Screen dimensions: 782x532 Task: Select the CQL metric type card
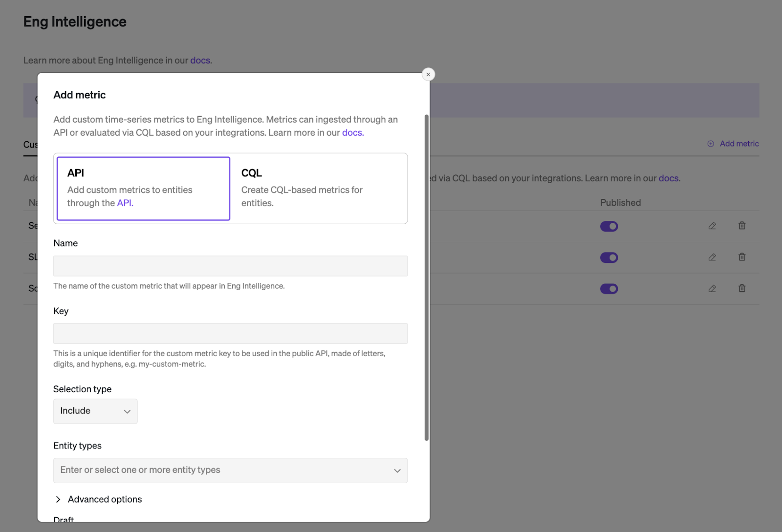coord(319,189)
